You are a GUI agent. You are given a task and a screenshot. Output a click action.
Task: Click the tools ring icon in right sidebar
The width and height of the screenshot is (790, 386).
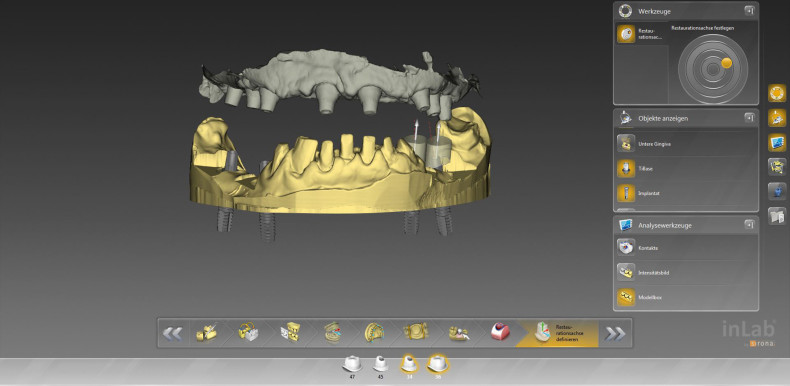pyautogui.click(x=777, y=93)
